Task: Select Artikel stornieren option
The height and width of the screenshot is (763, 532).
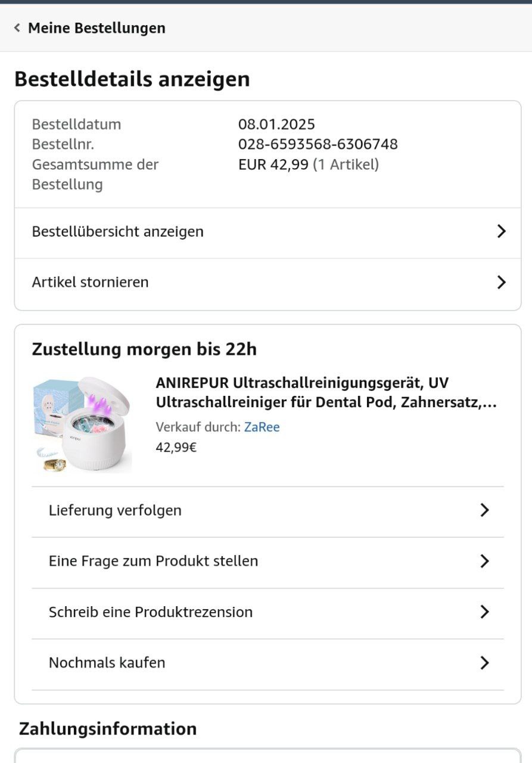Action: tap(90, 282)
